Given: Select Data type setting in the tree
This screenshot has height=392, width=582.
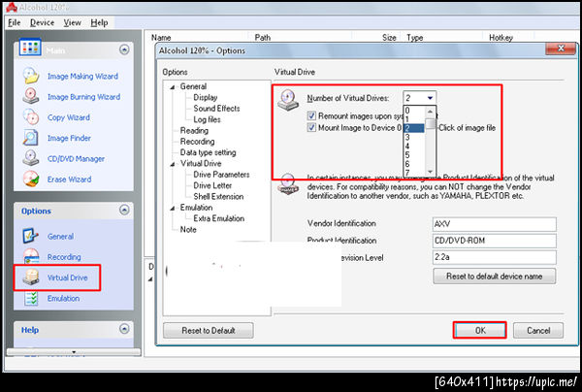Looking at the screenshot, I should coord(208,152).
